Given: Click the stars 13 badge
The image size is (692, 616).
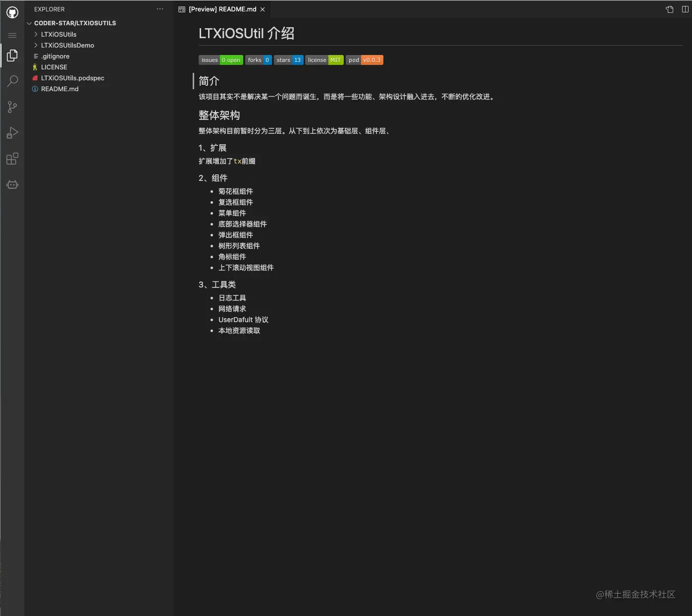Looking at the screenshot, I should coord(288,60).
